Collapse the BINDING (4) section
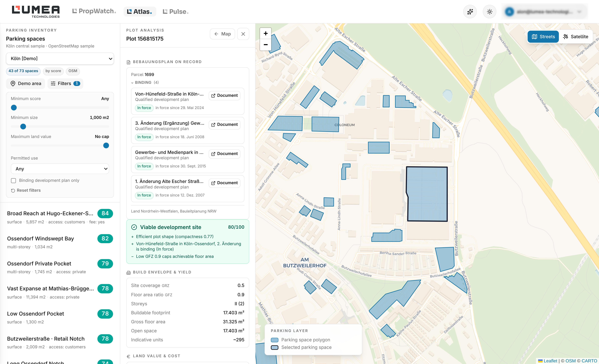Image resolution: width=599 pixels, height=364 pixels. coord(145,83)
